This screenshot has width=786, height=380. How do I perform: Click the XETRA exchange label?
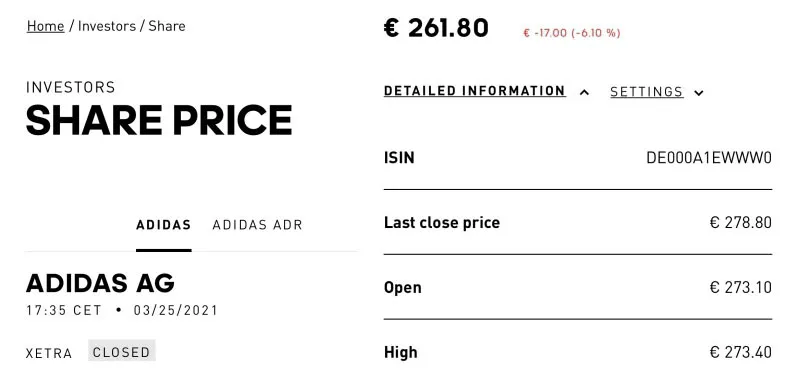tap(49, 353)
